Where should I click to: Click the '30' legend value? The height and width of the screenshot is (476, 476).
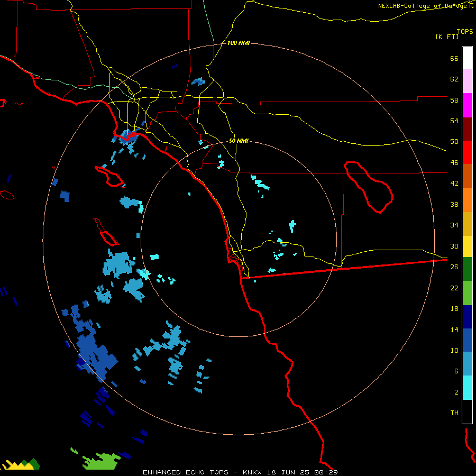[x=454, y=246]
